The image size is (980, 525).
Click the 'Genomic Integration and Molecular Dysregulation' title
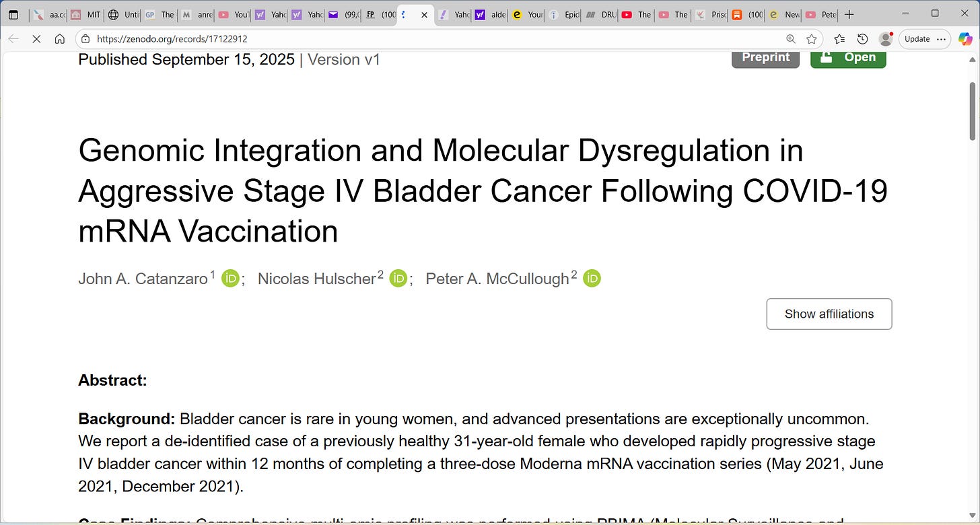[483, 190]
